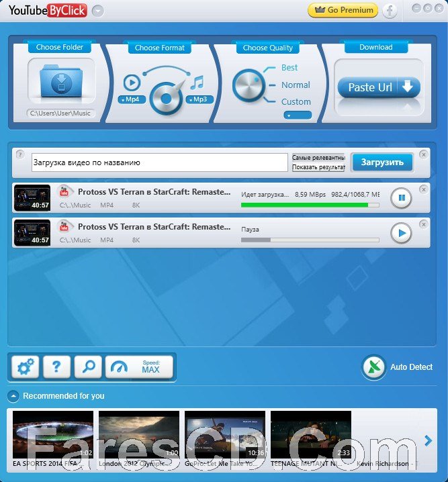This screenshot has height=482, width=448.
Task: Click the Speed MAX limiter button
Action: 139,367
